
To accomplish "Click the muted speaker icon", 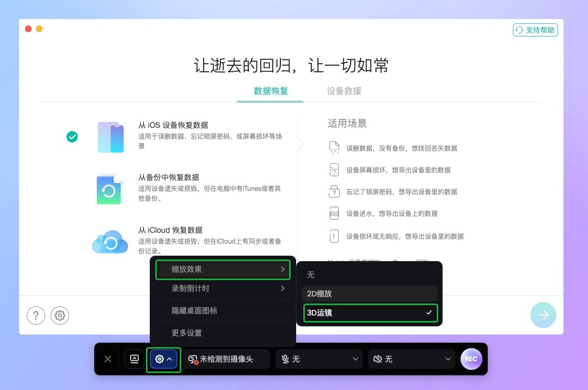I will 378,360.
